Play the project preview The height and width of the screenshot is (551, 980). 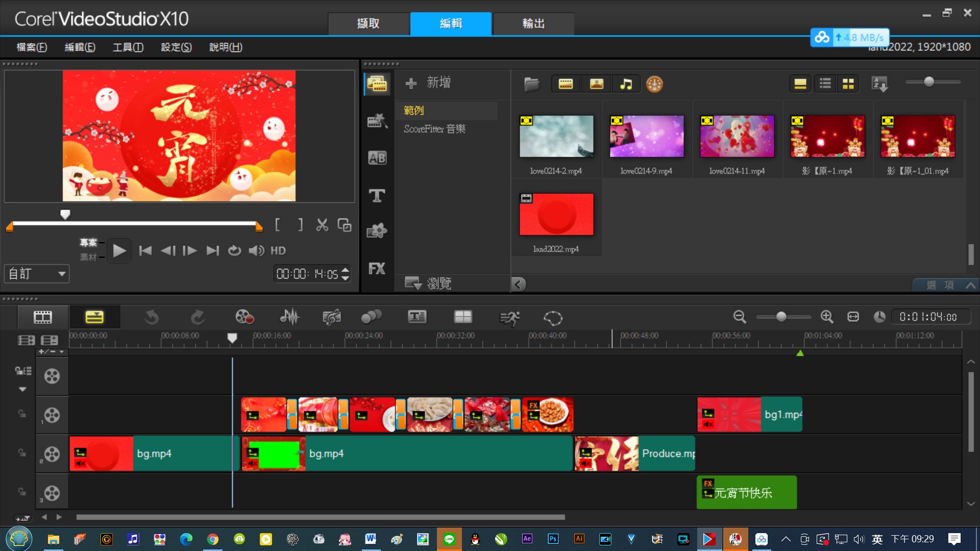[119, 251]
